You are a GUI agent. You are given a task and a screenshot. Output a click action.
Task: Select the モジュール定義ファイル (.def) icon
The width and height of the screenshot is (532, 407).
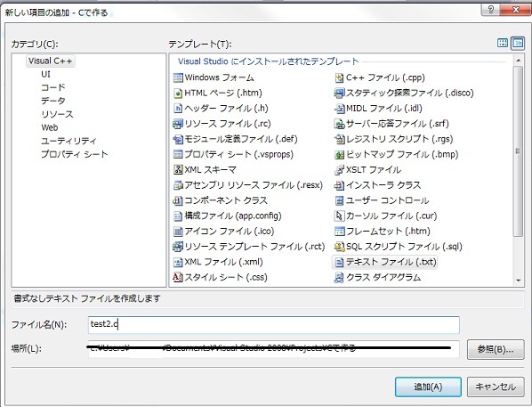click(x=178, y=139)
